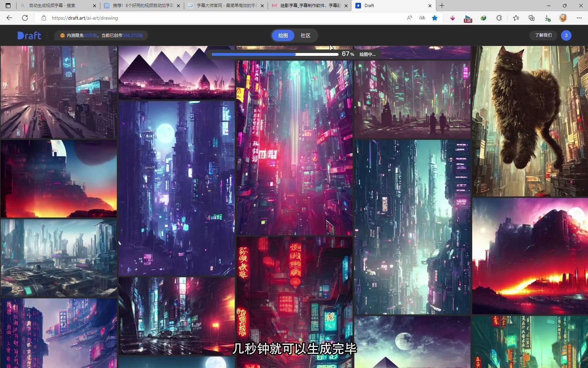Viewport: 588px width, 368px height.
Task: Open the user badge showing 3
Action: 566,35
